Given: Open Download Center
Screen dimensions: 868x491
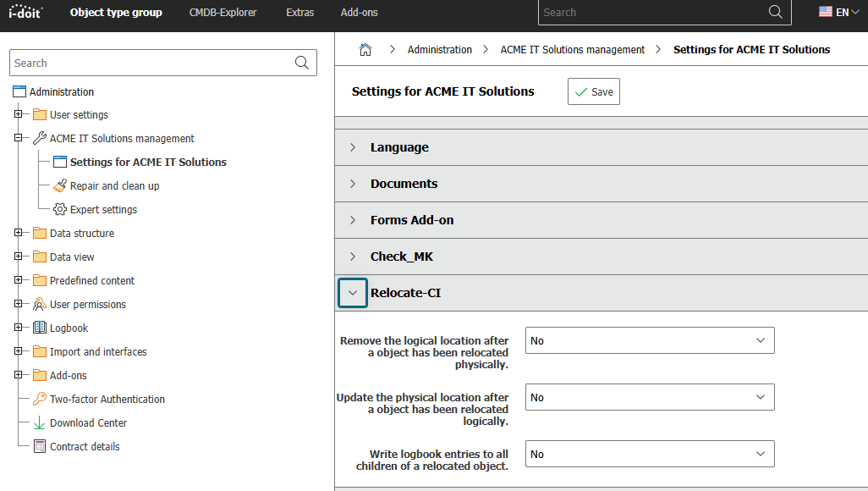Looking at the screenshot, I should (89, 422).
